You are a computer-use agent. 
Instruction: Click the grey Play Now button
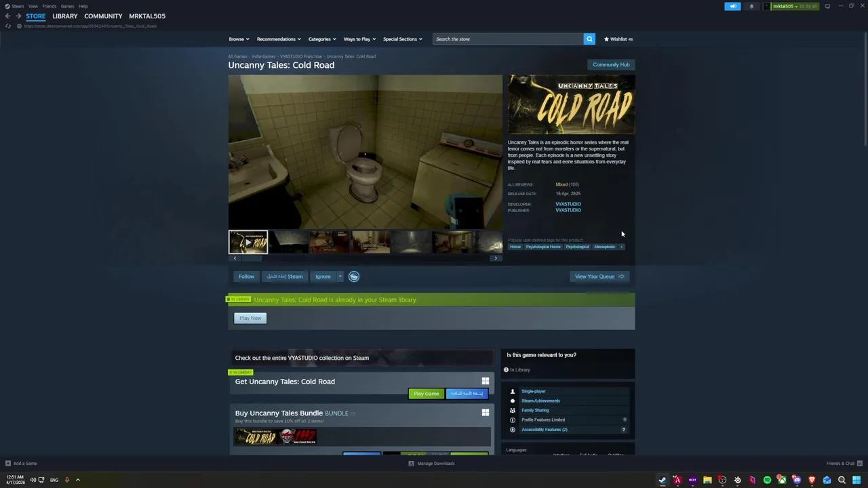(250, 318)
